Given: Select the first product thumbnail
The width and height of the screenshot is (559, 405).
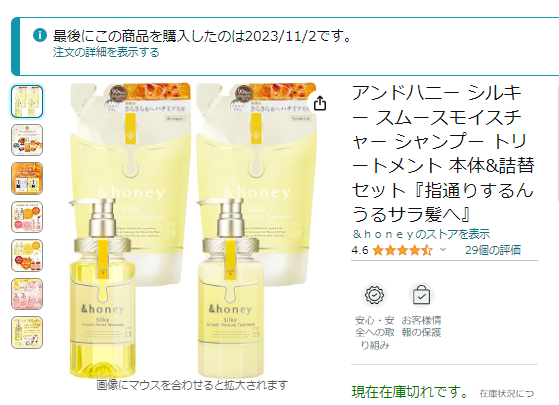Looking at the screenshot, I should click(27, 102).
